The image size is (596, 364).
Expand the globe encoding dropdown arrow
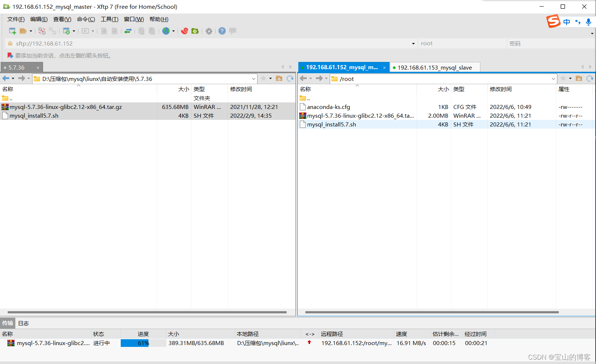173,31
